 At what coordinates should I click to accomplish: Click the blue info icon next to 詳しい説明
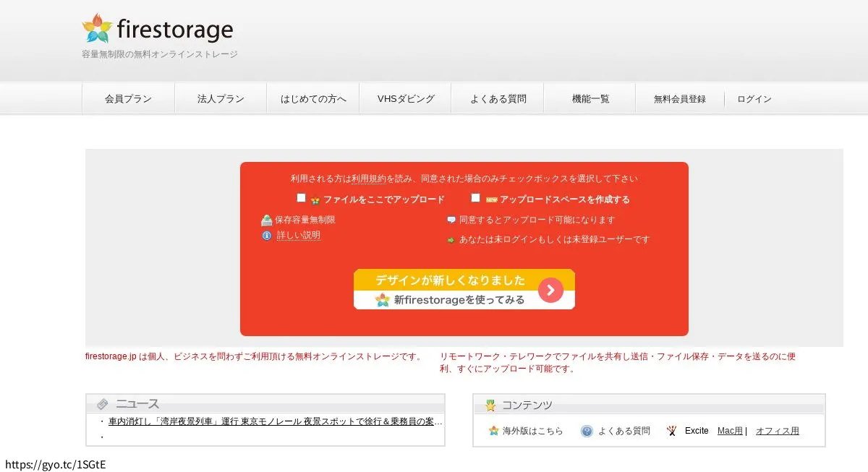[267, 236]
